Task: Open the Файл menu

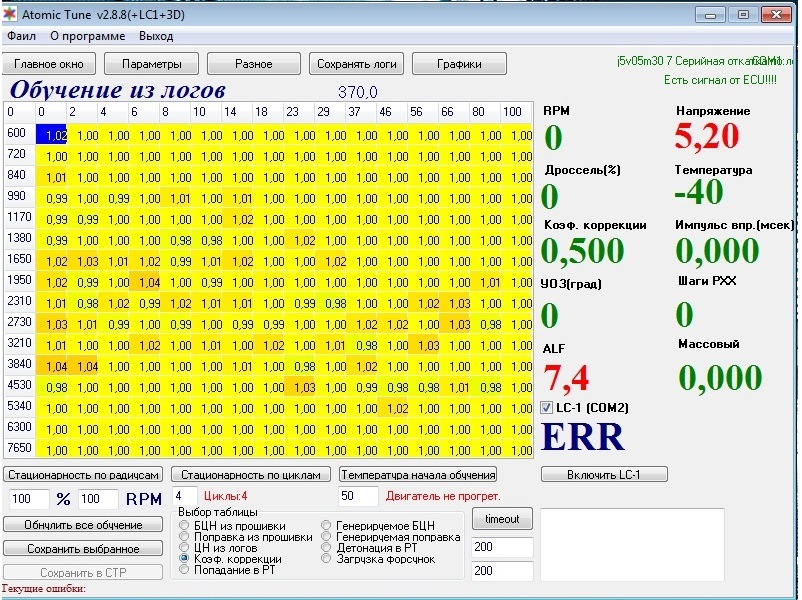Action: pyautogui.click(x=21, y=36)
